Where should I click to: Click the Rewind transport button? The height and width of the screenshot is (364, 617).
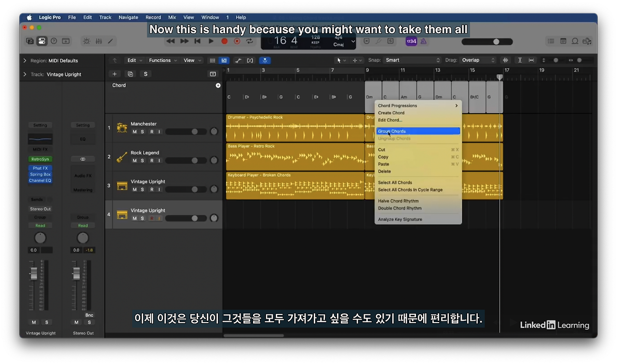pyautogui.click(x=170, y=41)
